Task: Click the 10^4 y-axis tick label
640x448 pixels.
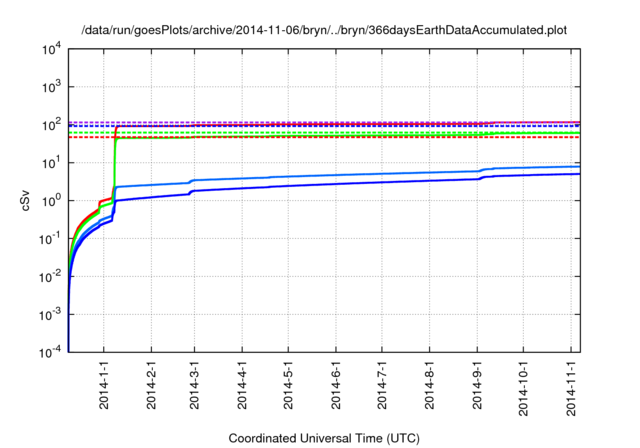Action: tap(51, 49)
